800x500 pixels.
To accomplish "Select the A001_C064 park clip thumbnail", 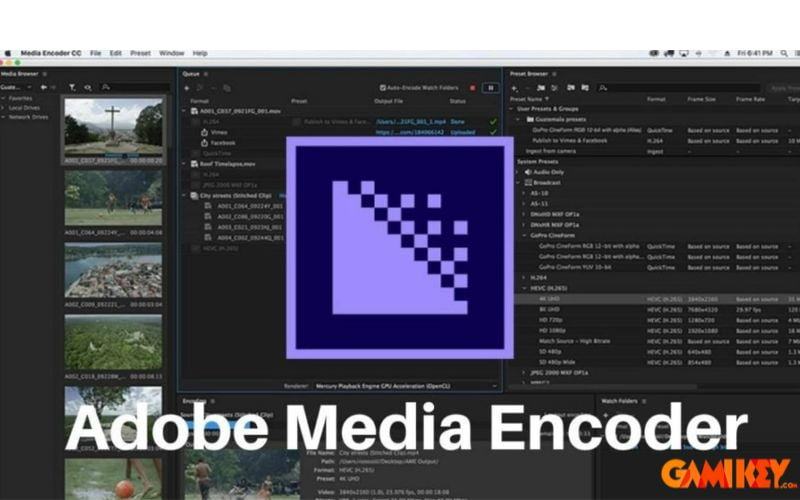I will pos(114,198).
